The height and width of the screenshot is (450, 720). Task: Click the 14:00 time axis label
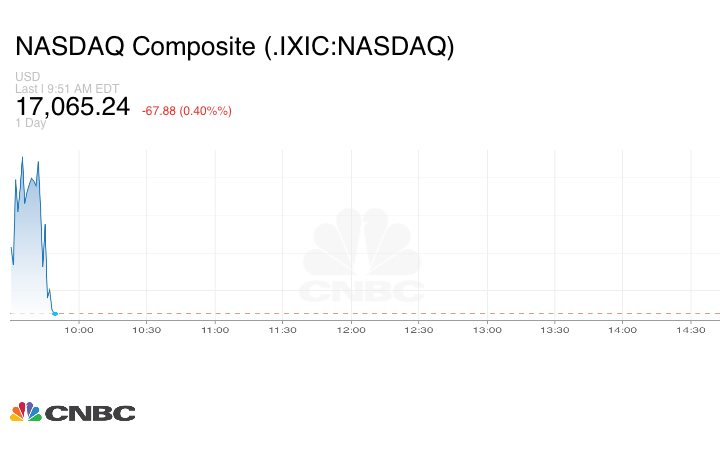pyautogui.click(x=623, y=330)
